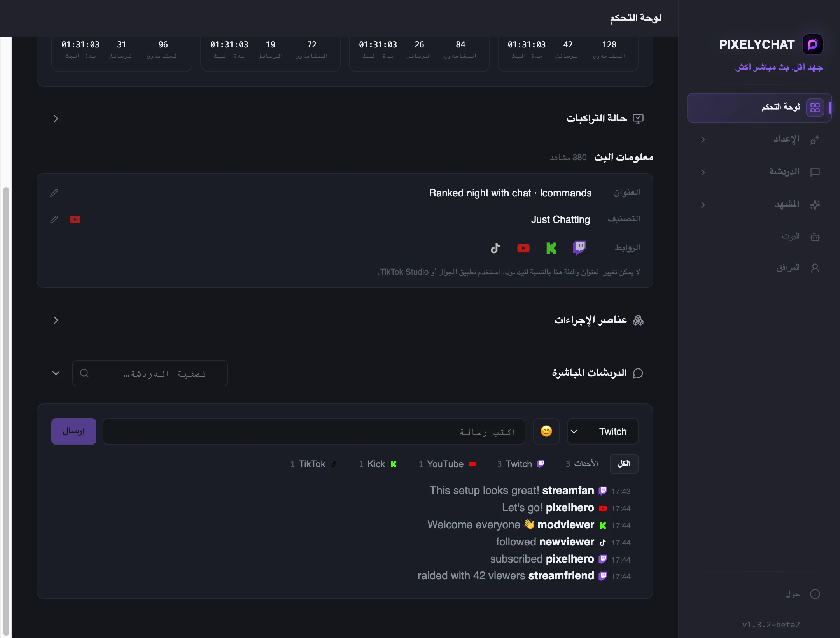840x638 pixels.
Task: Click the YouTube icon beside the category pencil
Action: click(75, 219)
